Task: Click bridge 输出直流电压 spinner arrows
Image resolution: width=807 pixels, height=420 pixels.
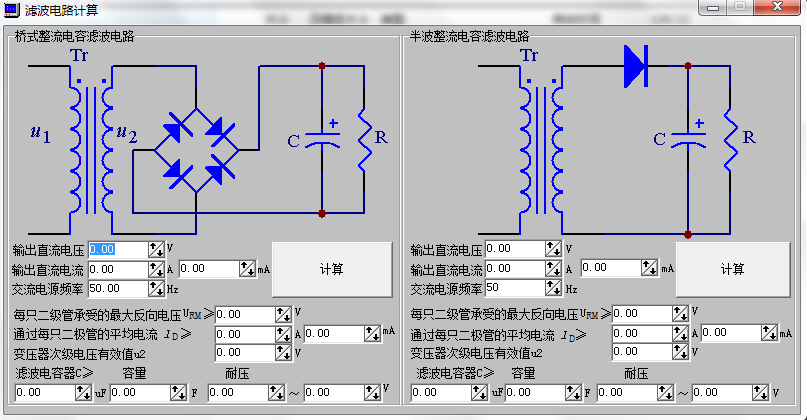Action: pyautogui.click(x=156, y=250)
